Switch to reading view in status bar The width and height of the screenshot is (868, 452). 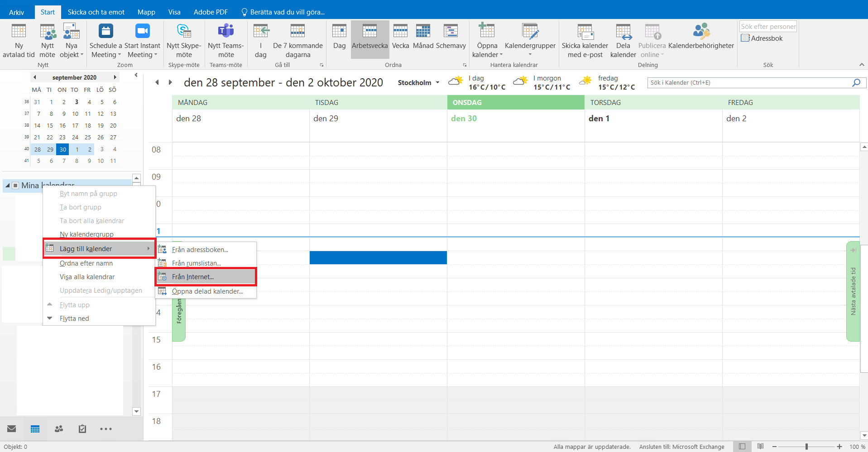click(x=761, y=447)
